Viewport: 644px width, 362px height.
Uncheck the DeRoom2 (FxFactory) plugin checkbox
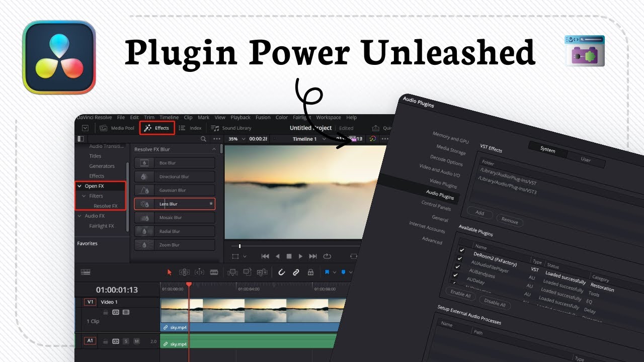click(462, 250)
